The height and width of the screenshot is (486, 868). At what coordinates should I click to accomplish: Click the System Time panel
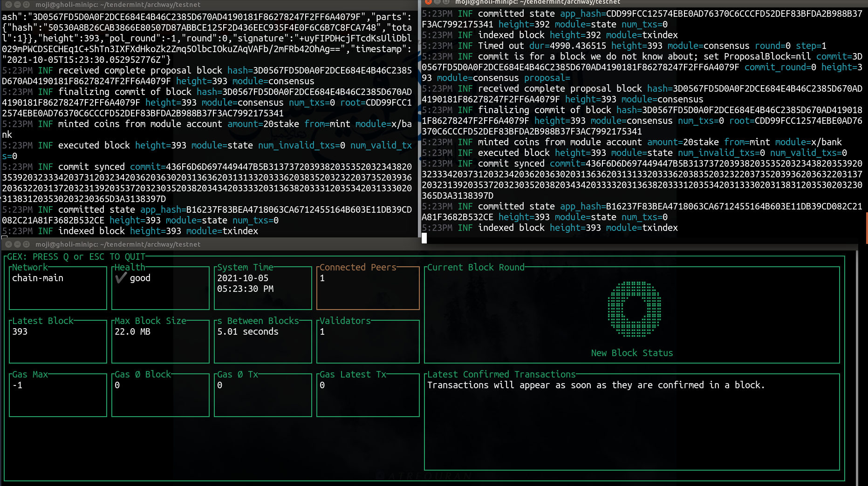click(263, 288)
